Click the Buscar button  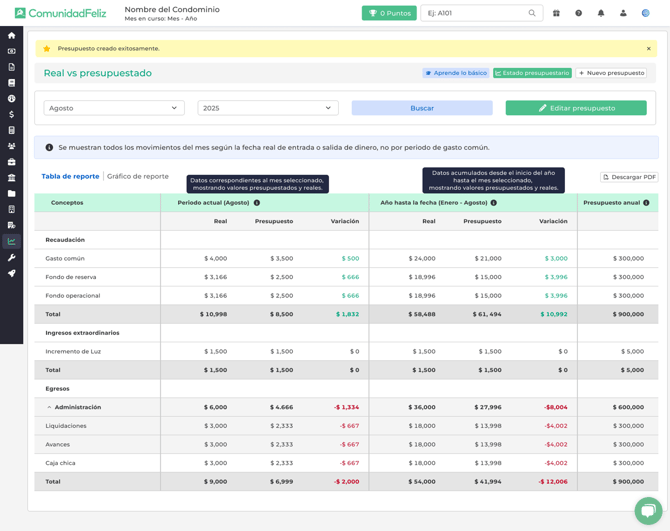pyautogui.click(x=422, y=108)
